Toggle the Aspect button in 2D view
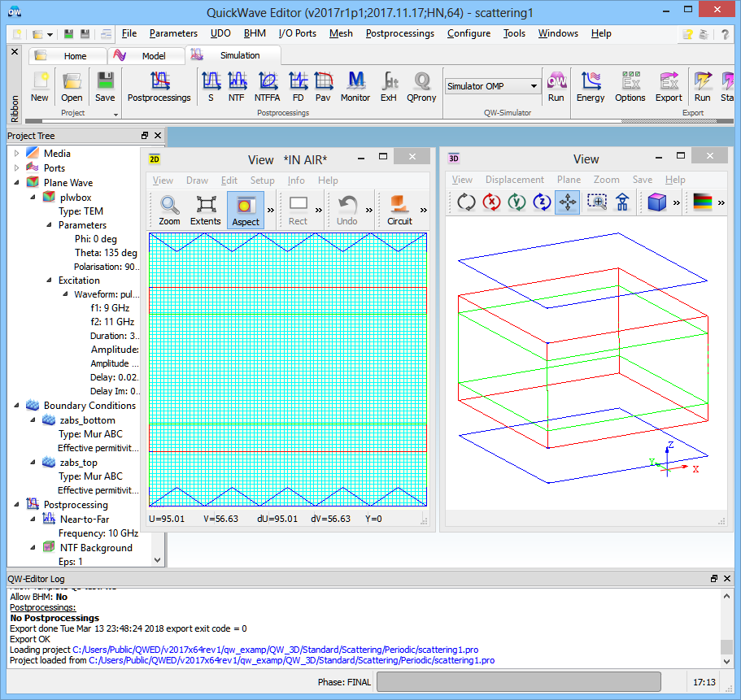This screenshot has width=741, height=700. (246, 210)
